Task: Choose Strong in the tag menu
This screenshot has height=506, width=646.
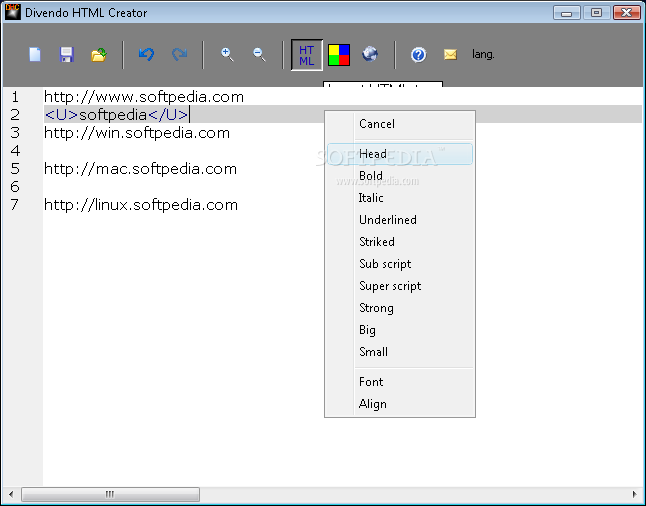Action: (400, 308)
